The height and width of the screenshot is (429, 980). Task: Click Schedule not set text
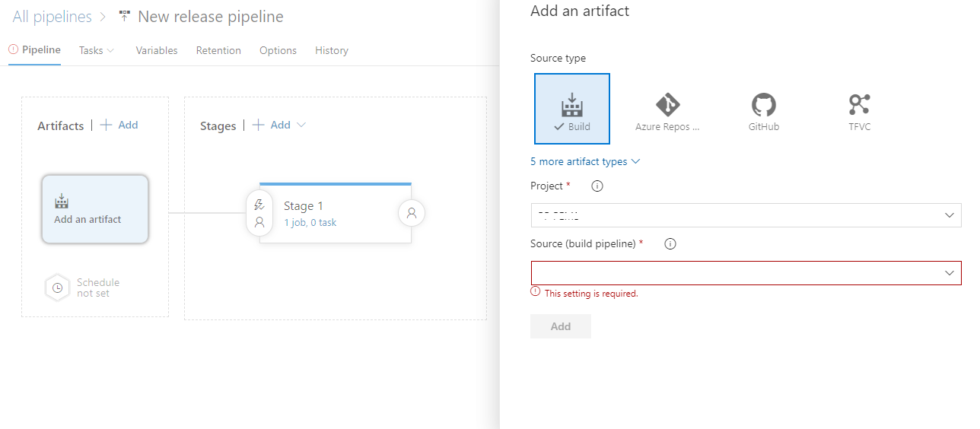[98, 288]
